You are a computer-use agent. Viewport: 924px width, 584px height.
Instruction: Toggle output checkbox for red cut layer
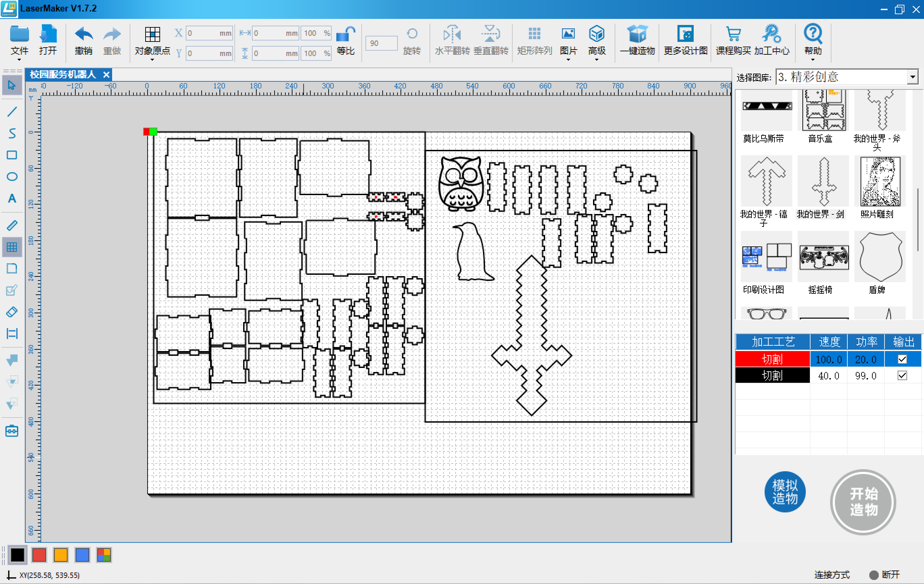point(902,359)
